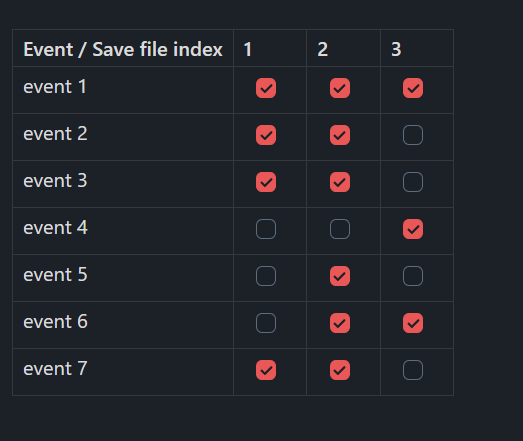The height and width of the screenshot is (441, 523).
Task: Uncheck event 1 for save file 2
Action: [x=340, y=88]
